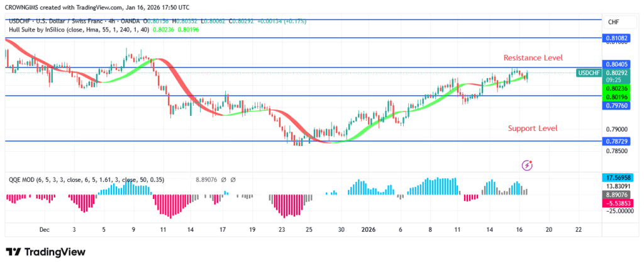This screenshot has width=644, height=267.
Task: Click the 2026 label on time axis
Action: (x=370, y=230)
